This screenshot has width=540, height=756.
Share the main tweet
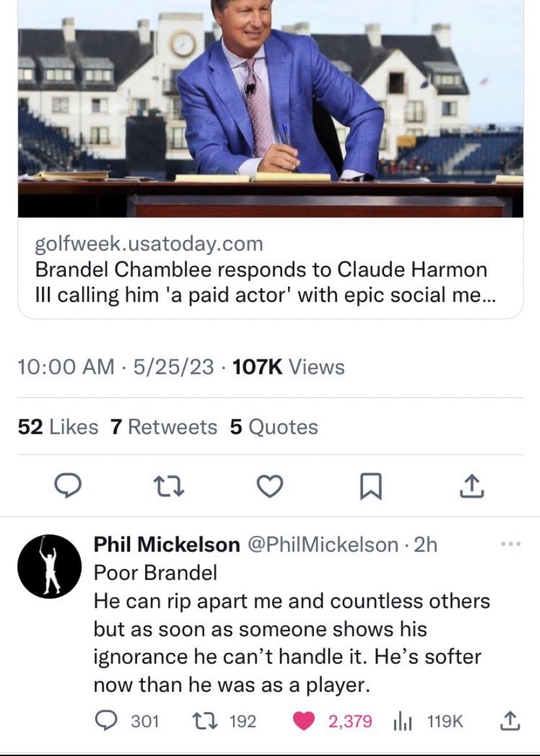pos(471,485)
